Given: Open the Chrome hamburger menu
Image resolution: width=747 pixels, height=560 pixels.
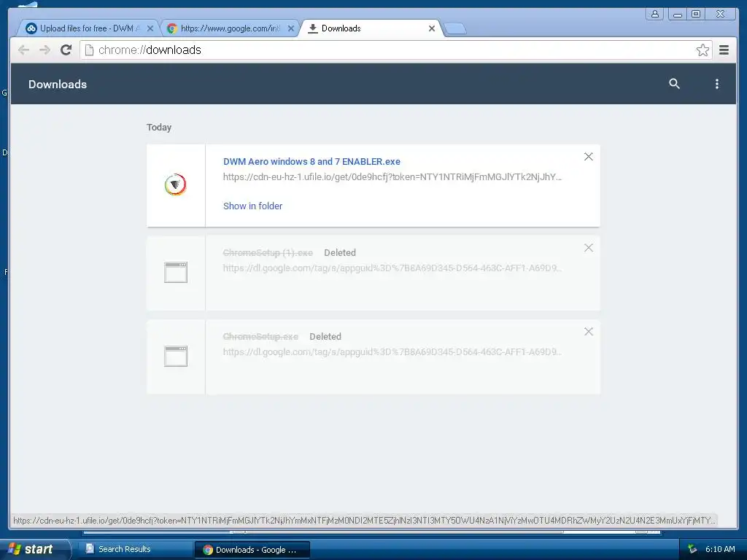Looking at the screenshot, I should (724, 50).
